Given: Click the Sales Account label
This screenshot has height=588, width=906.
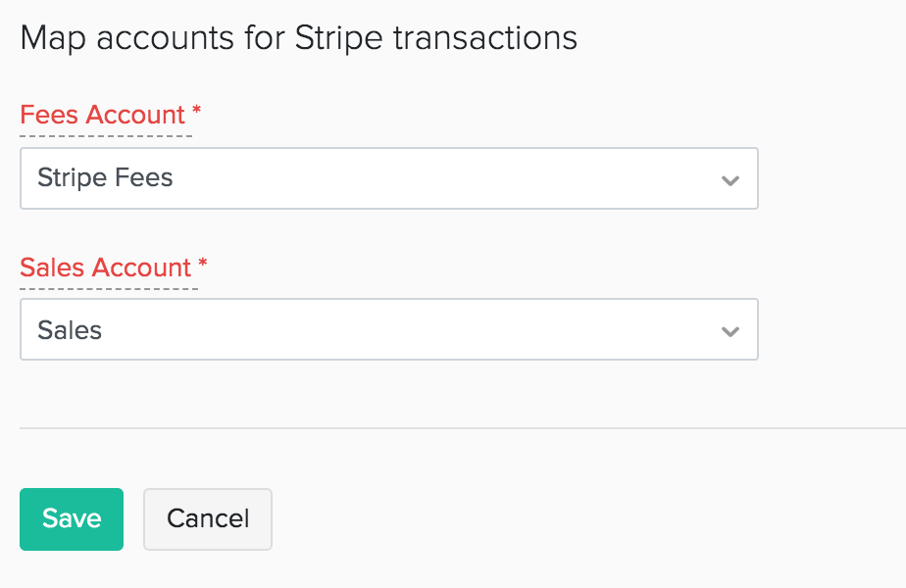Looking at the screenshot, I should (106, 268).
